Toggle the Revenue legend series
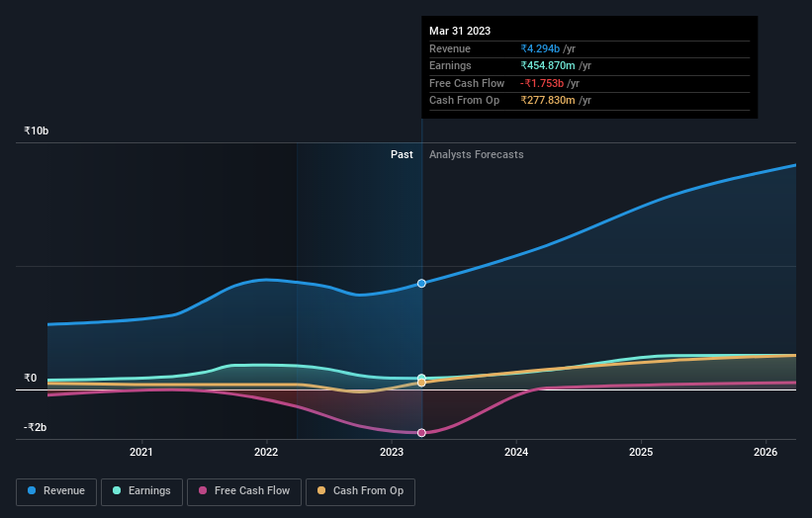Viewport: 812px width, 518px height. tap(56, 491)
